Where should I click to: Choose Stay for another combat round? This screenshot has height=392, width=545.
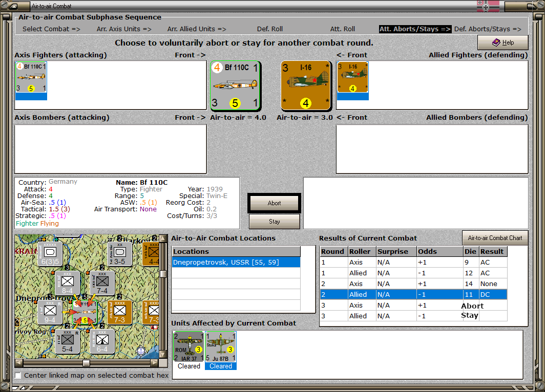274,221
